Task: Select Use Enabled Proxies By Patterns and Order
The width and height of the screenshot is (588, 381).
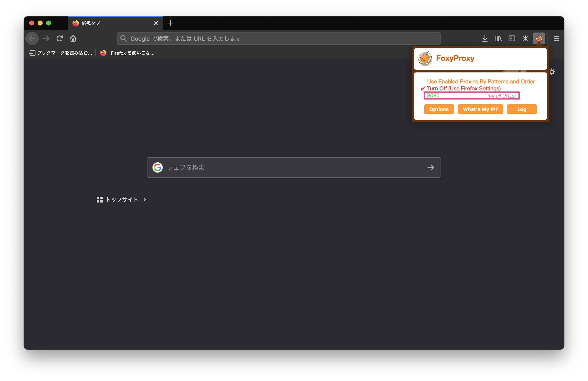Action: coord(481,82)
